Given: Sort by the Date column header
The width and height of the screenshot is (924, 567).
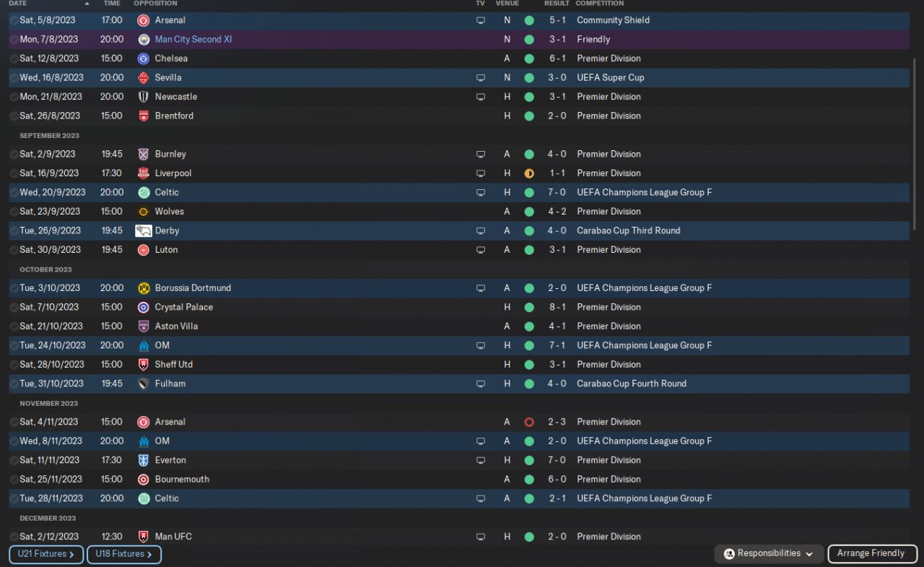Looking at the screenshot, I should (x=17, y=4).
